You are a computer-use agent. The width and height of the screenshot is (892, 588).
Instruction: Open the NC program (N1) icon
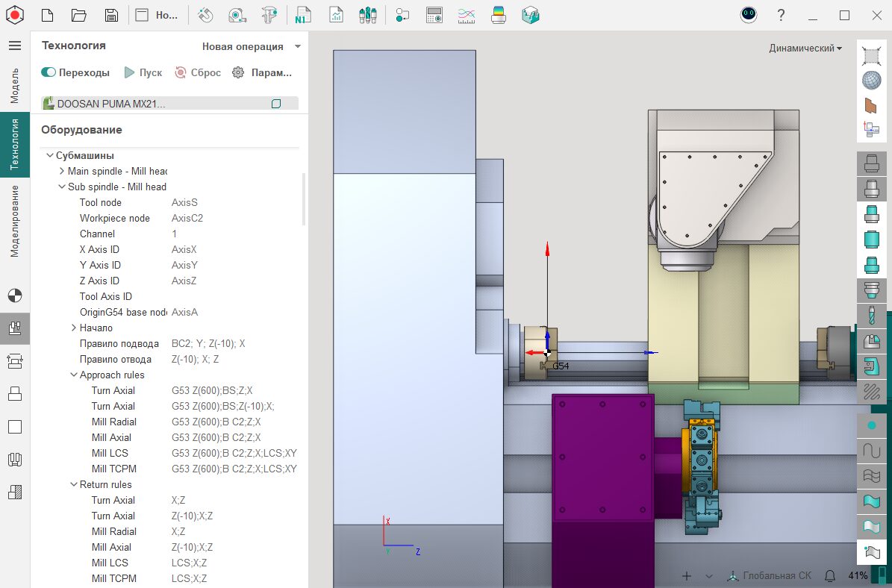pyautogui.click(x=302, y=15)
